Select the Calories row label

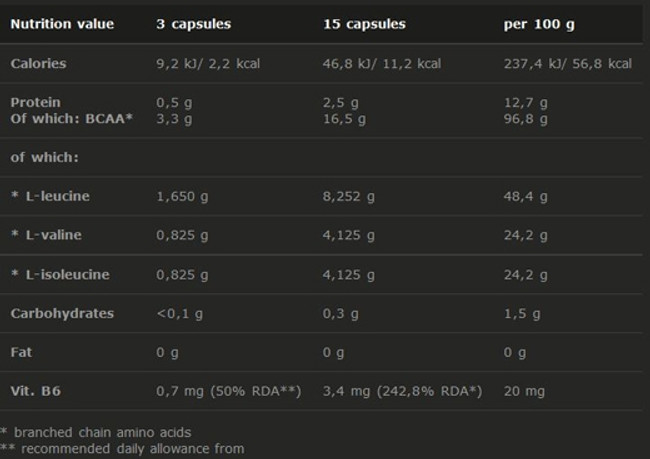[x=38, y=64]
